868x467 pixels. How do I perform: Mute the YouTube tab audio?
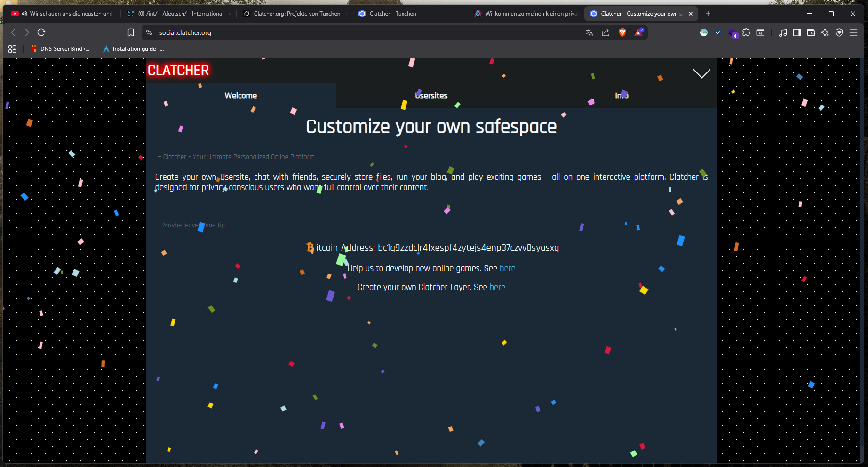[x=24, y=14]
